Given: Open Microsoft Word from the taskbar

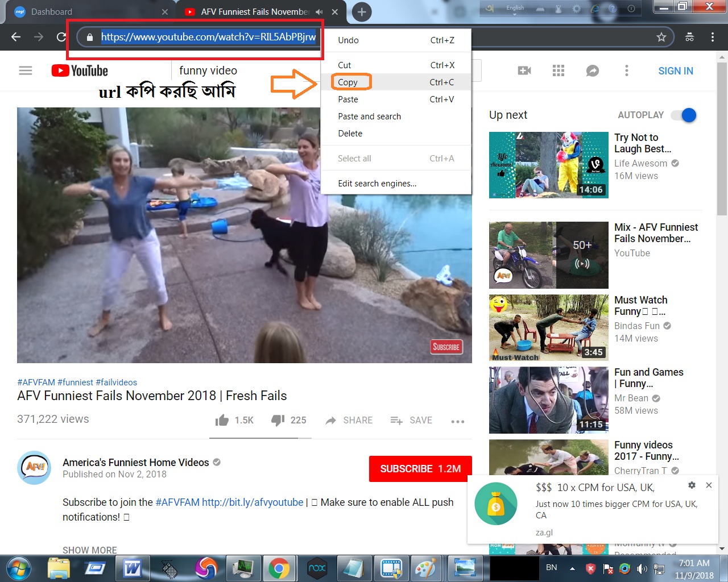Looking at the screenshot, I should point(132,568).
